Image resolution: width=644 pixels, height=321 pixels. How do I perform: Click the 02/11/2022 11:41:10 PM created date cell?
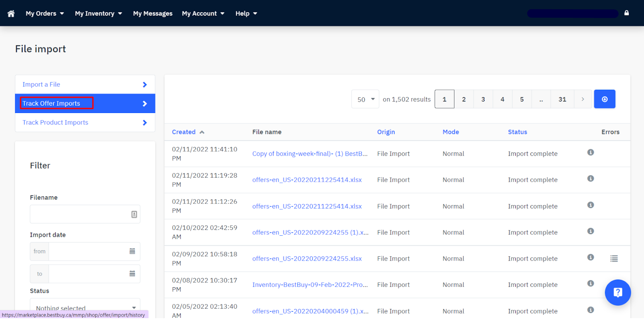coord(204,154)
